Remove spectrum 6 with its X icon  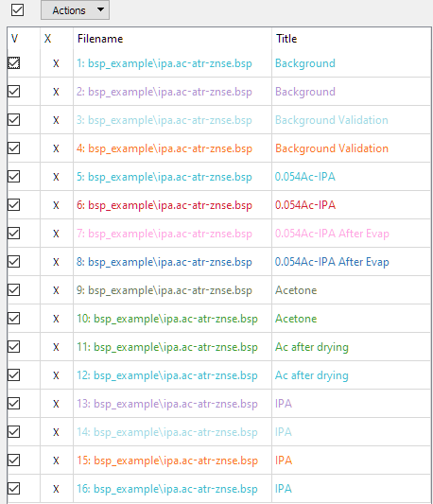coord(56,205)
